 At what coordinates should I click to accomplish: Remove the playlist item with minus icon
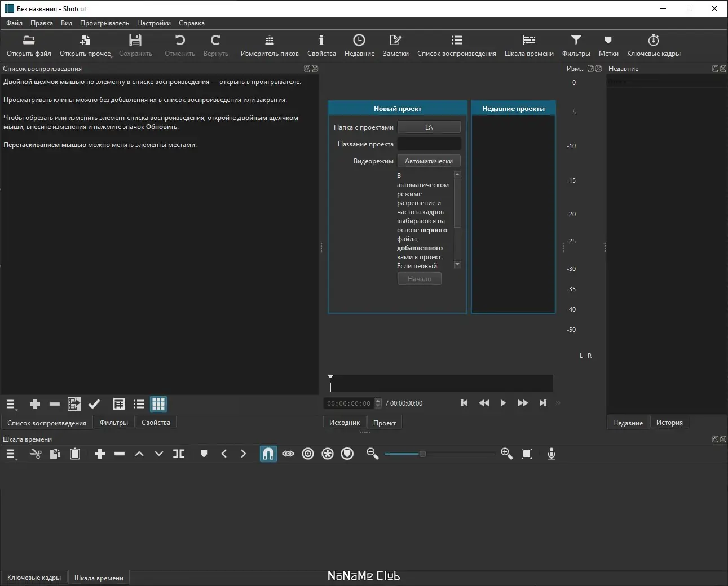click(x=55, y=404)
